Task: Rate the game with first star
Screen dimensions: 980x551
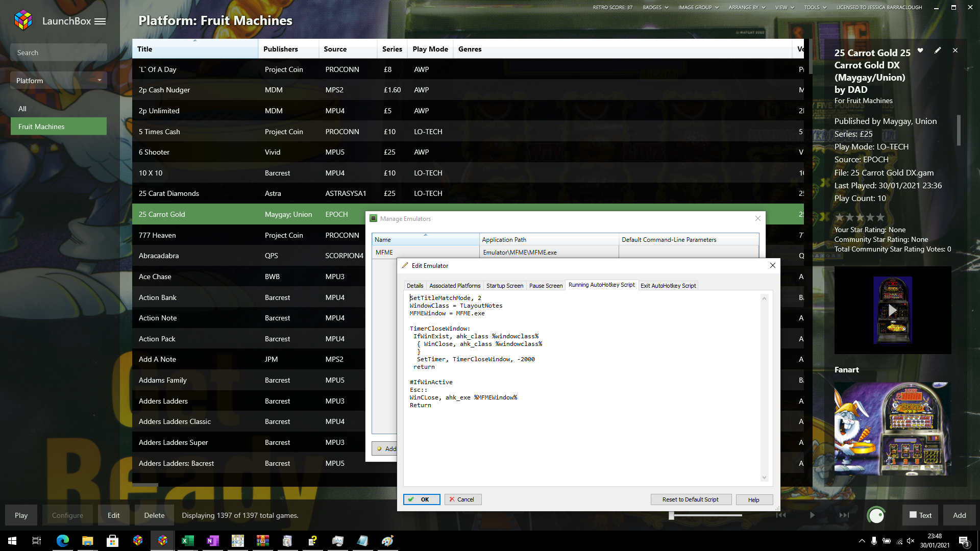Action: [x=840, y=217]
